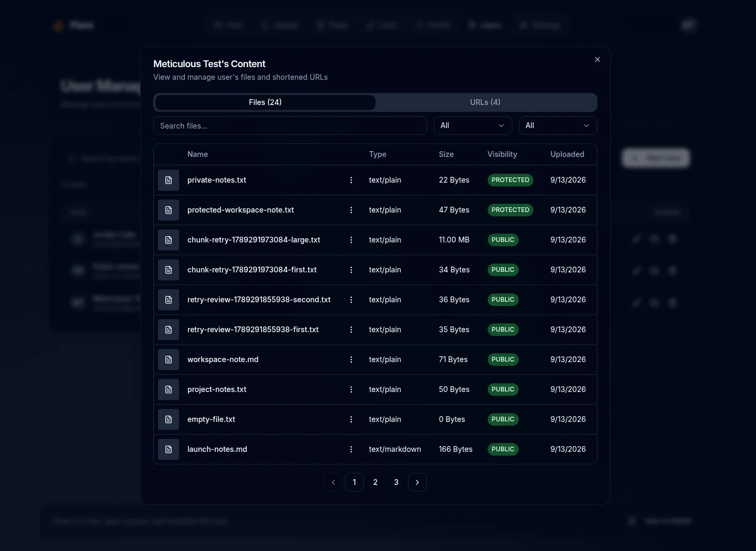Click PROTECTED badge of protected-workspace-note.txt
The height and width of the screenshot is (551, 756).
510,210
